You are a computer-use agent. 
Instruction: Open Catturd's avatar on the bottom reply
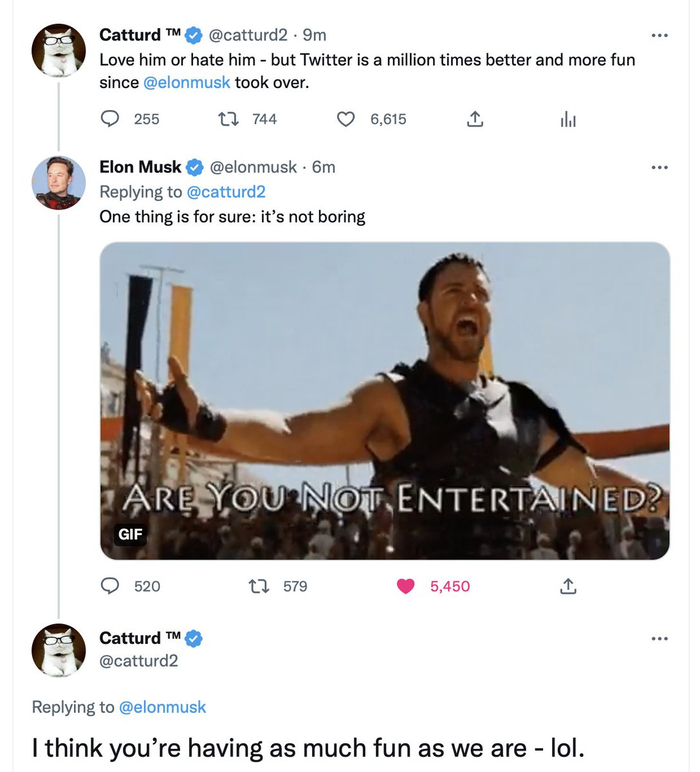tap(58, 650)
